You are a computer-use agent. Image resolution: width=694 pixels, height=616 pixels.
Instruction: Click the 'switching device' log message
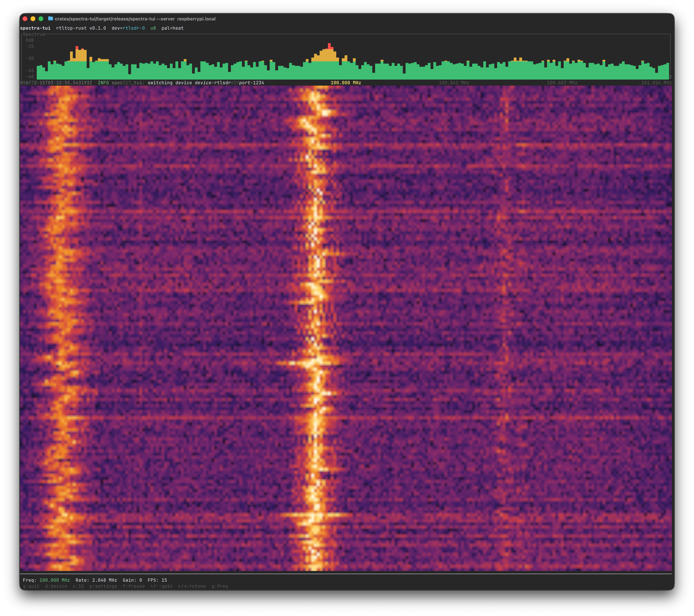(169, 83)
